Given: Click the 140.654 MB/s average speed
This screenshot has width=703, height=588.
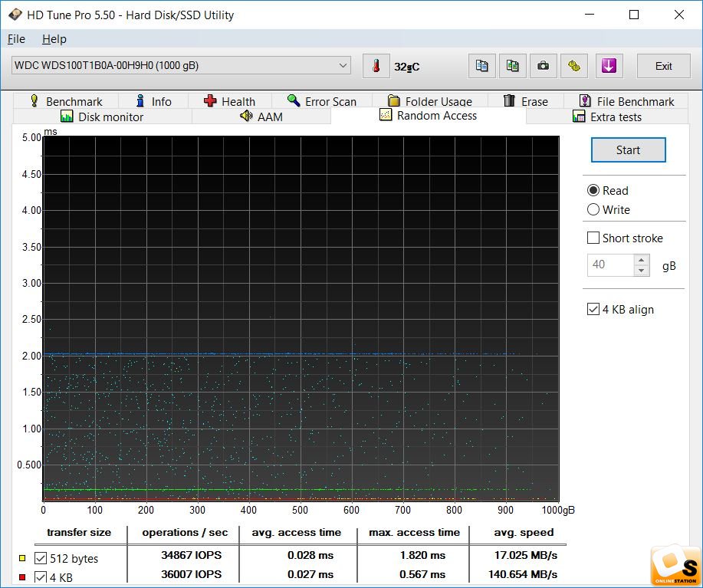Looking at the screenshot, I should click(x=523, y=574).
